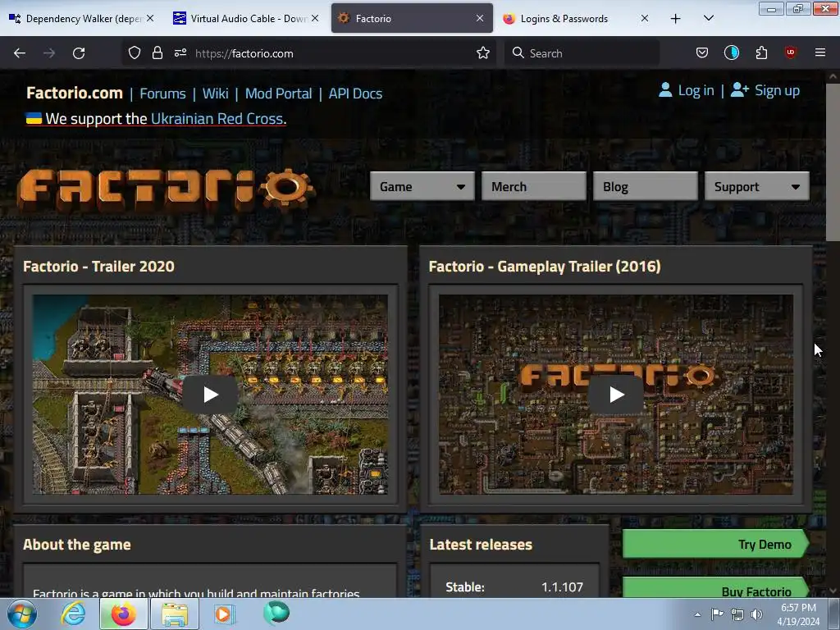Viewport: 840px width, 630px height.
Task: Open the green round chat taskbar icon
Action: [x=276, y=613]
